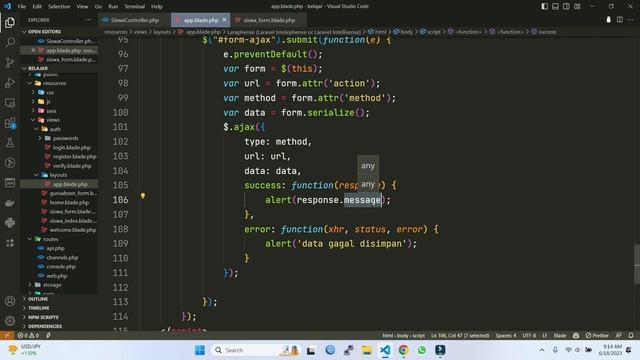Open the Testing flask icon view
Screen dimensions: 640x360
[10, 142]
